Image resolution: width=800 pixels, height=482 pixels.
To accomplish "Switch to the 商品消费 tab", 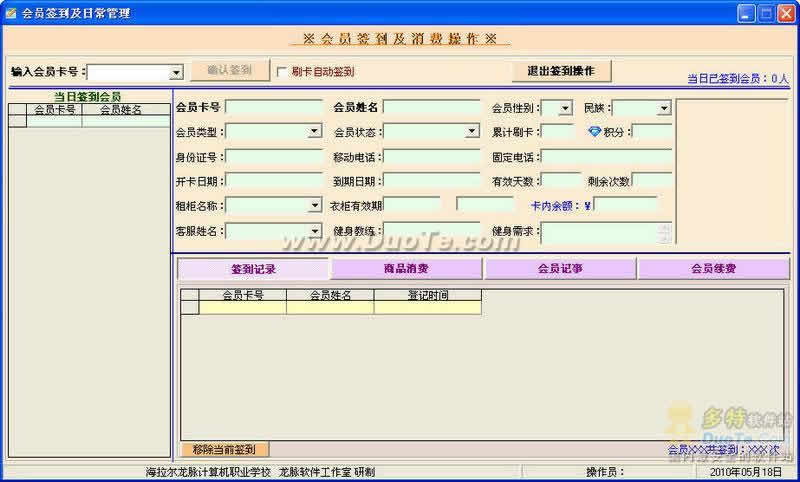I will tap(407, 269).
